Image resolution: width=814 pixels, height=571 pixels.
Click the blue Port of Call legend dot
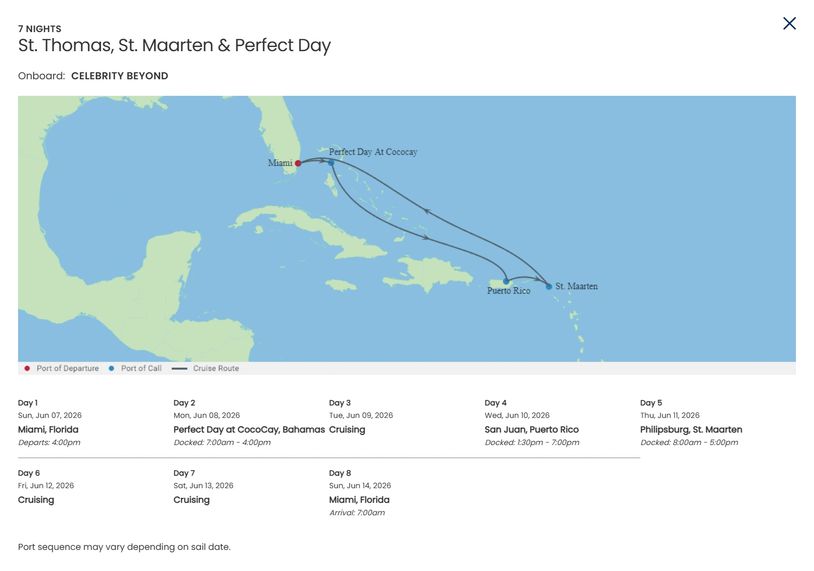pos(112,369)
